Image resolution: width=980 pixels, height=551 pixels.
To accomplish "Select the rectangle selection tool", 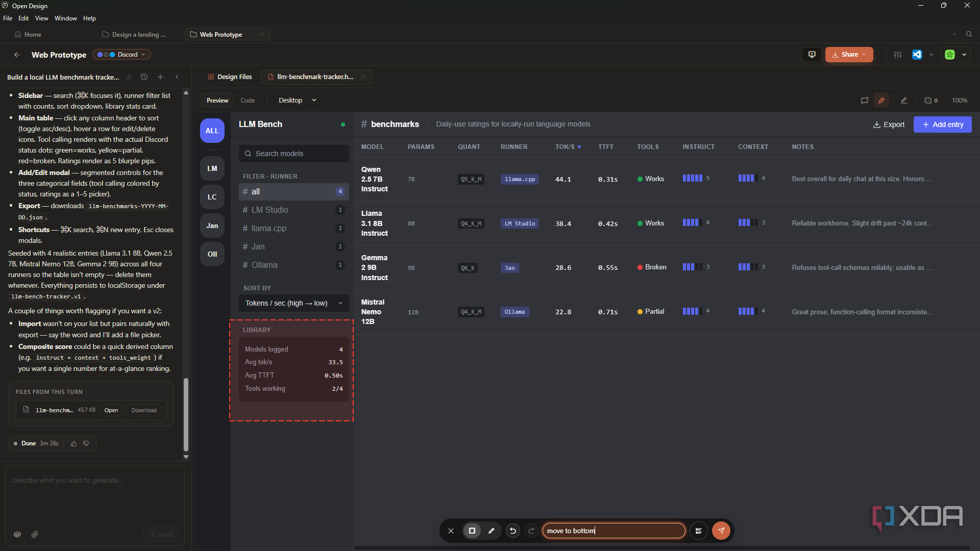I will coord(472,531).
